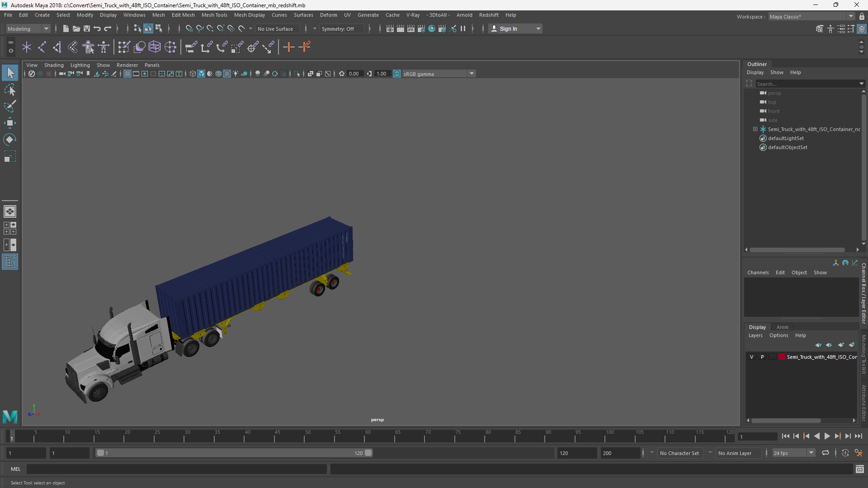Click the Redo arrow icon

tap(108, 28)
